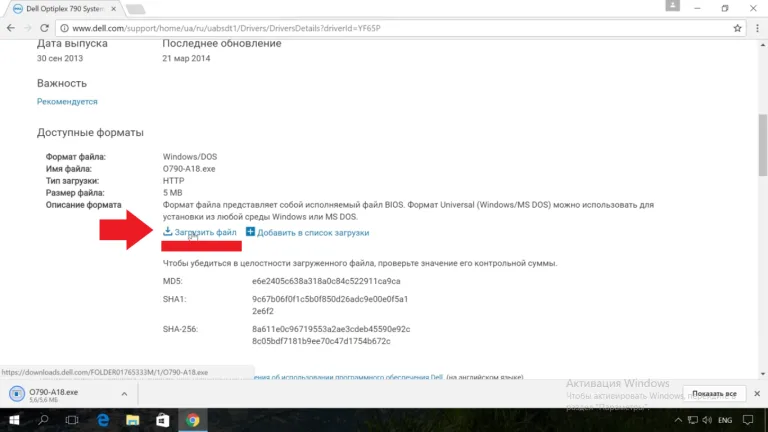This screenshot has height=432, width=768.
Task: Expand the O790-A18.exe download options arrow
Action: click(124, 394)
